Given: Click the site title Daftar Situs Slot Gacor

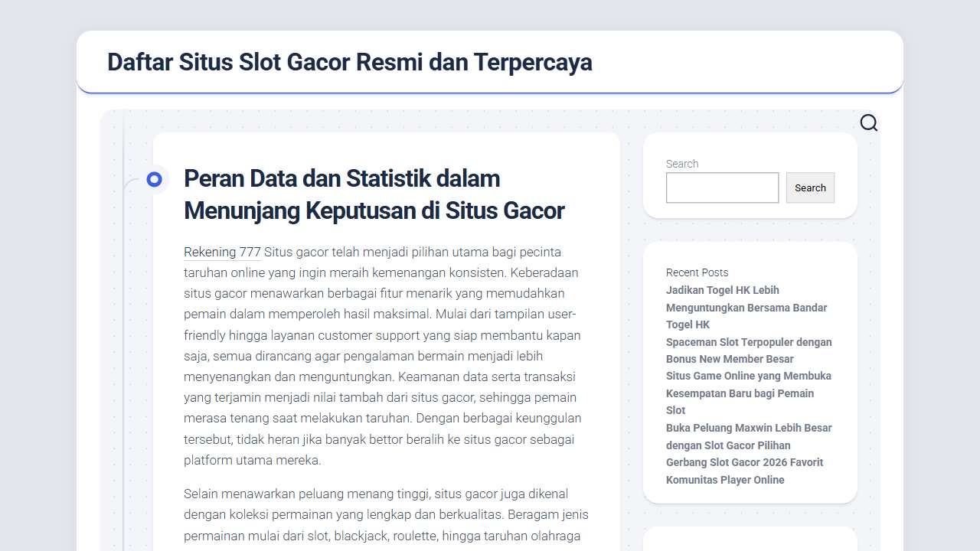Looking at the screenshot, I should (349, 62).
